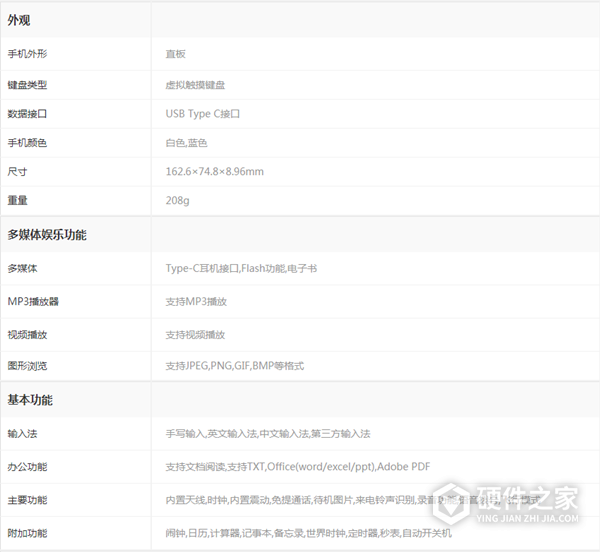Select the 输入法 label
This screenshot has height=552, width=600.
22,433
